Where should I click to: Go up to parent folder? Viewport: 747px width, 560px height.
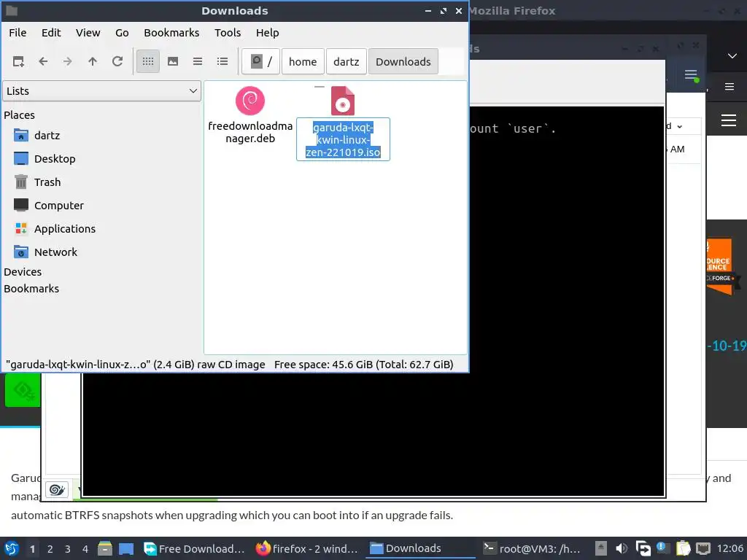[x=93, y=61]
